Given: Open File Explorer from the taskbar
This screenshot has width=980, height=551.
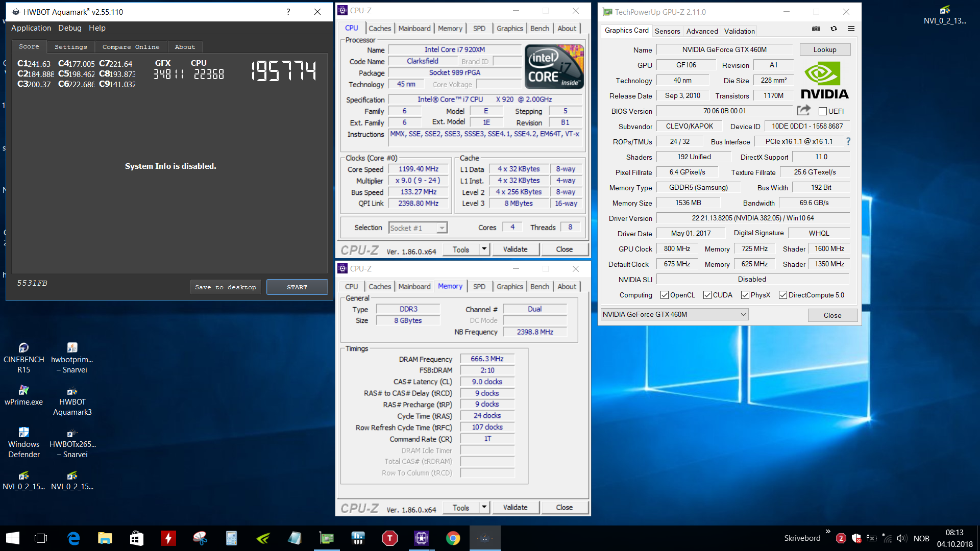Looking at the screenshot, I should [x=105, y=538].
